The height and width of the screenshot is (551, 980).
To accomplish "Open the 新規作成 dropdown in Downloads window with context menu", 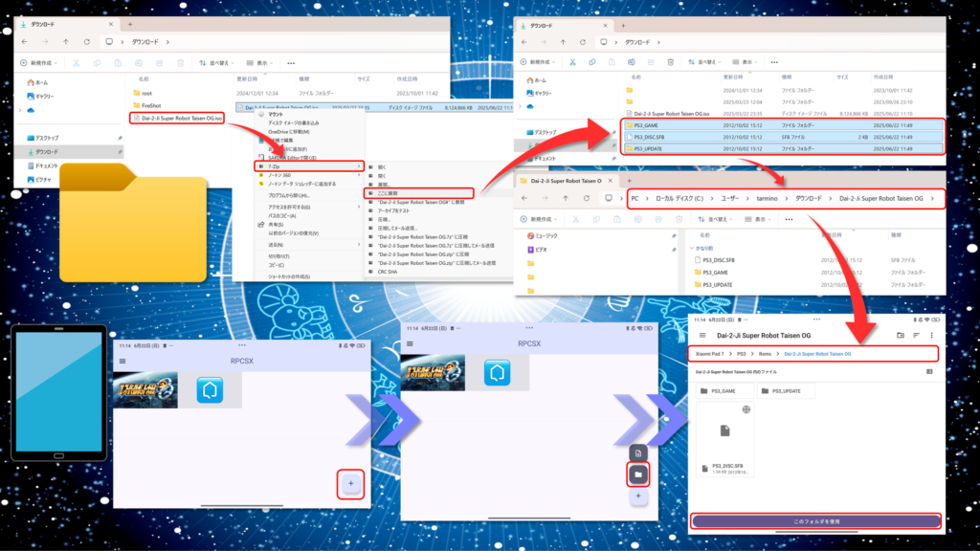I will 38,63.
